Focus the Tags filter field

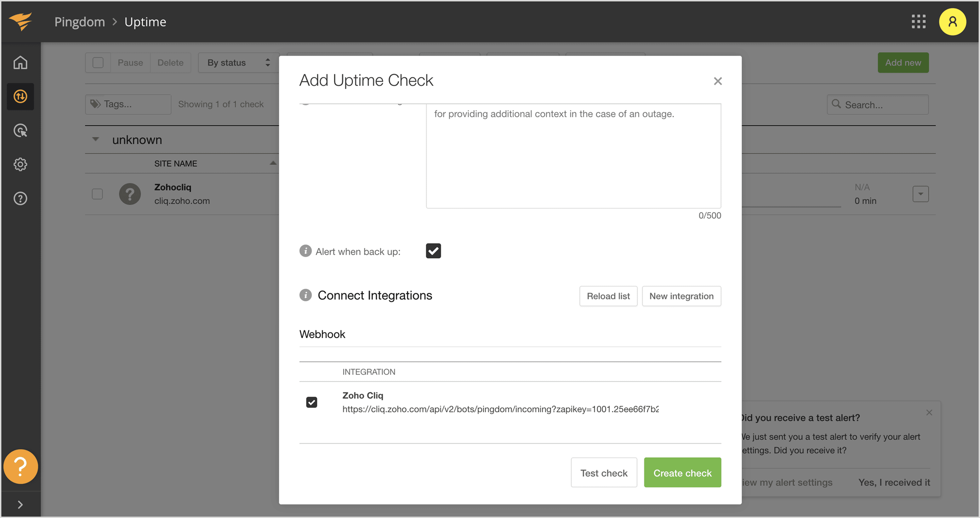point(128,104)
